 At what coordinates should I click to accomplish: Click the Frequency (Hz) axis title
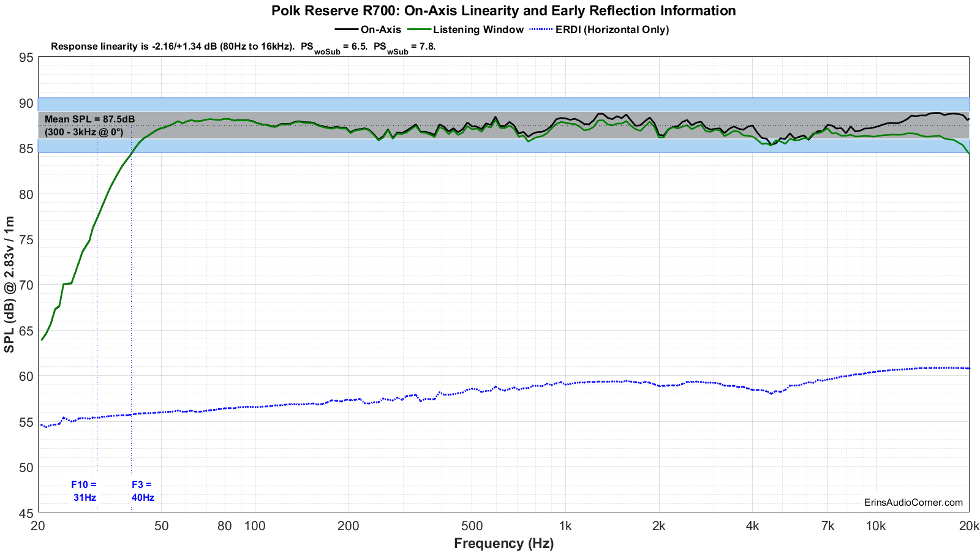coord(503,543)
